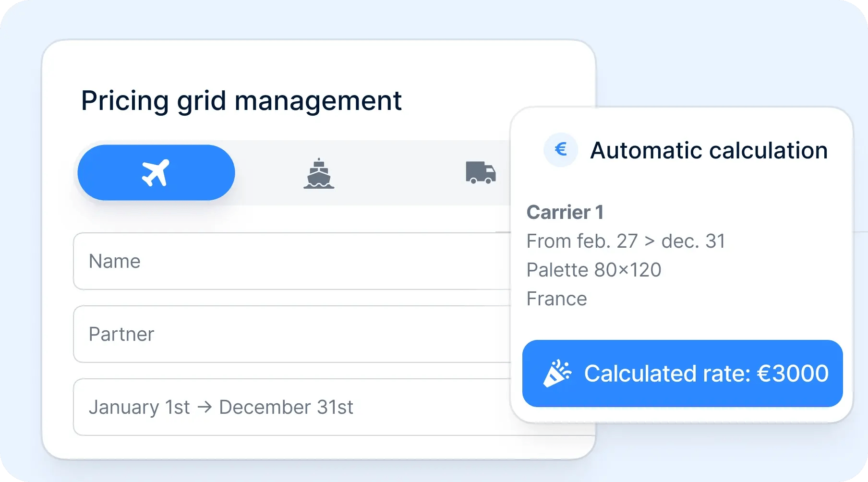Select the France destination line

click(x=556, y=299)
